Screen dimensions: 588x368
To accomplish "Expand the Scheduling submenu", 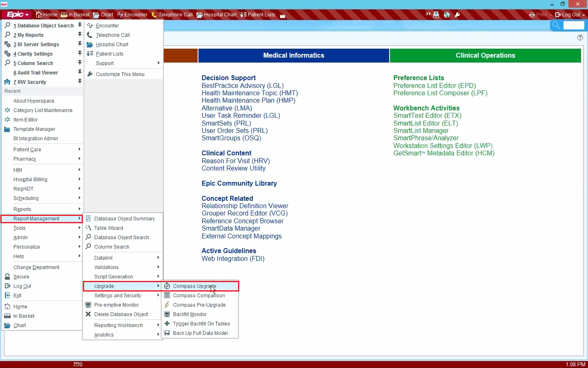I will tap(42, 198).
